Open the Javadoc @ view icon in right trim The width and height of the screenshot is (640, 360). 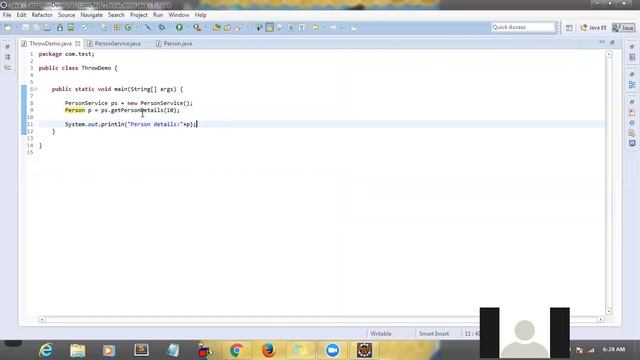point(632,122)
